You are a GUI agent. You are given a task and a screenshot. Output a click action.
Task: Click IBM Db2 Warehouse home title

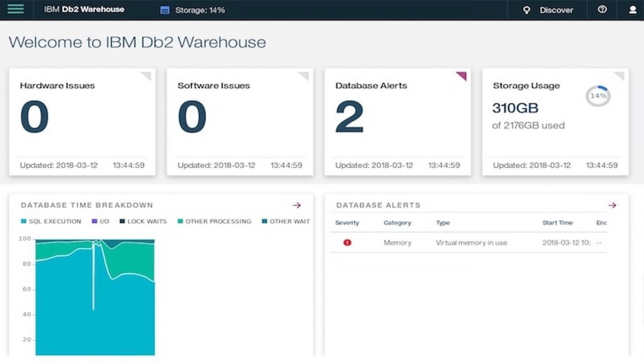click(x=84, y=9)
